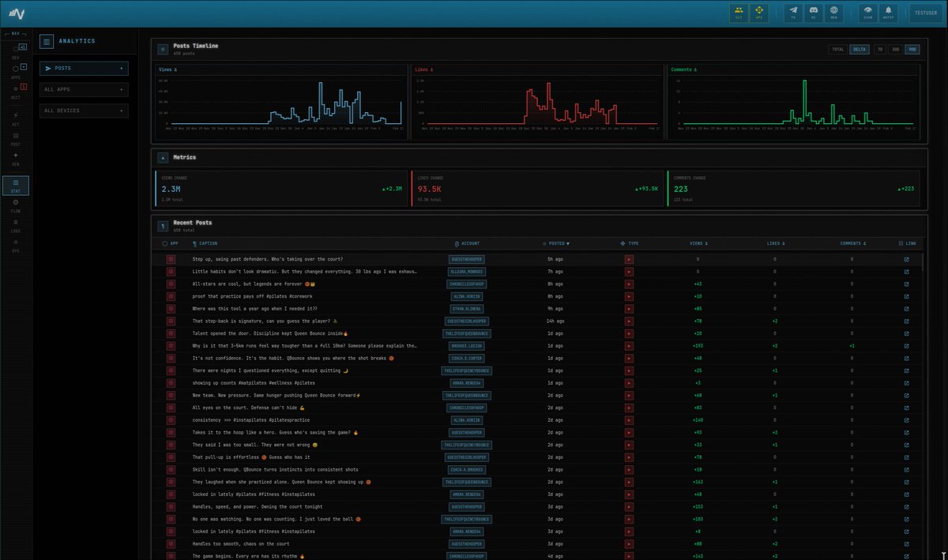Switch timeline to DELTA mode
The width and height of the screenshot is (948, 560).
coord(859,49)
